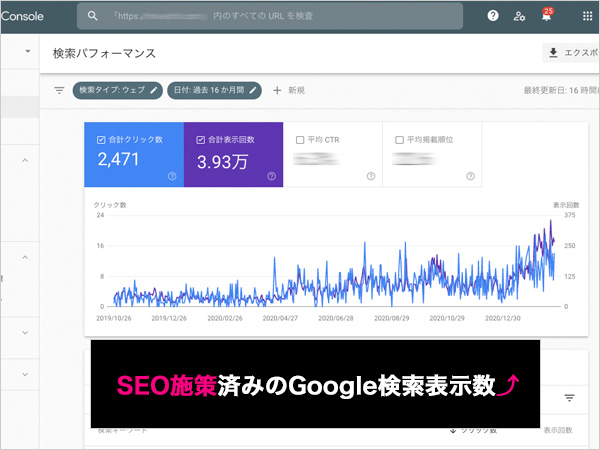Click the 3.93万 impressions value
The width and height of the screenshot is (600, 450).
click(x=223, y=161)
